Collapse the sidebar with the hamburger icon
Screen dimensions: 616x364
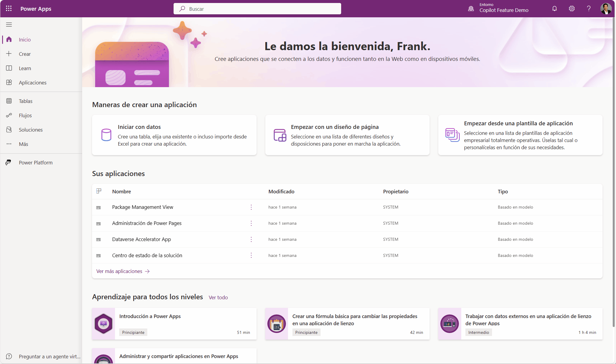click(9, 24)
